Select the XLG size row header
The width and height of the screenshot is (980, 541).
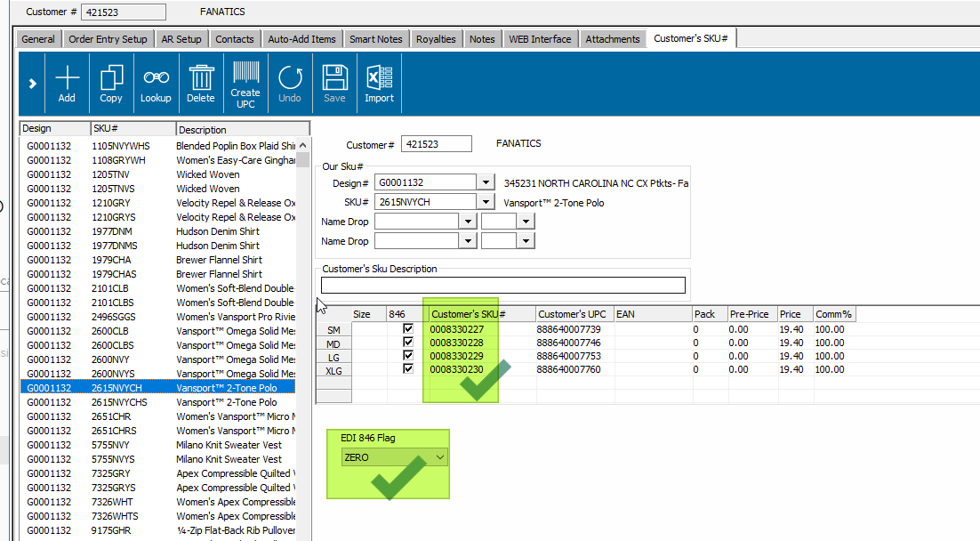click(333, 370)
